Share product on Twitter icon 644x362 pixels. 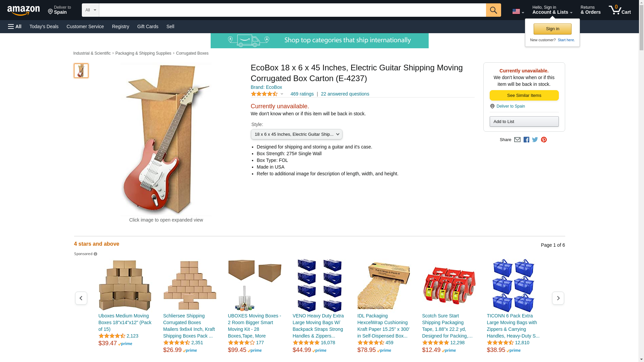(535, 140)
